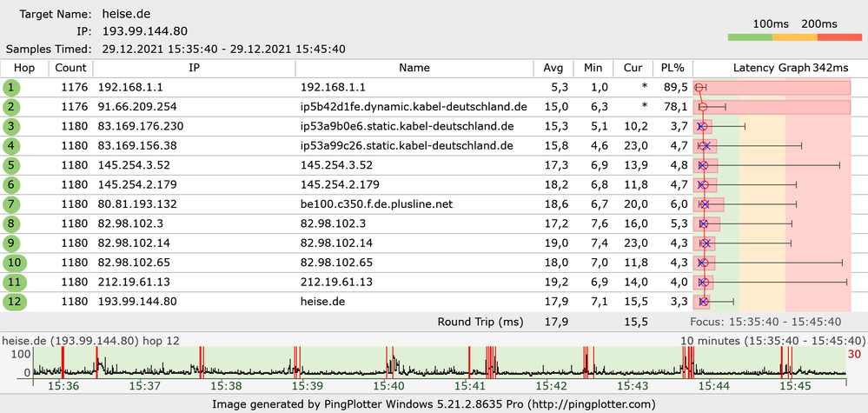Click the Cur column header
868x413 pixels.
point(633,68)
